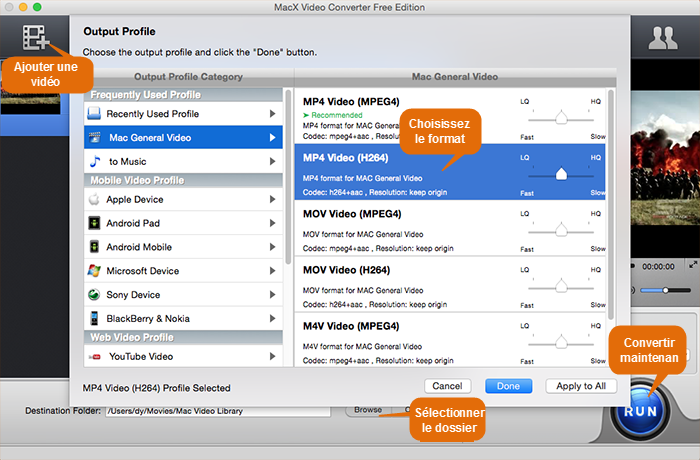This screenshot has width=700, height=460.
Task: Select the MP4 Video (H264) profile
Action: 450,172
